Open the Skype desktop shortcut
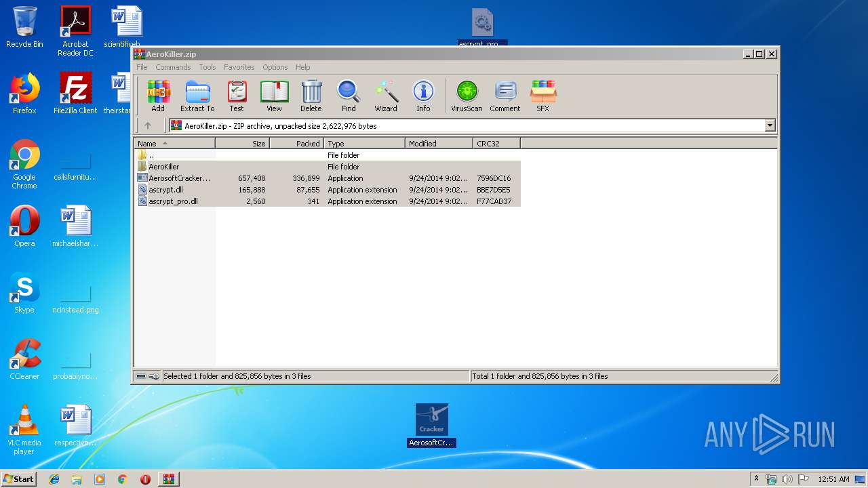 (24, 293)
